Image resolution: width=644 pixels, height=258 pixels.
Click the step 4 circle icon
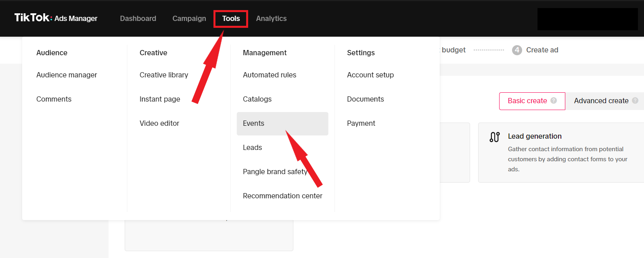pyautogui.click(x=517, y=50)
